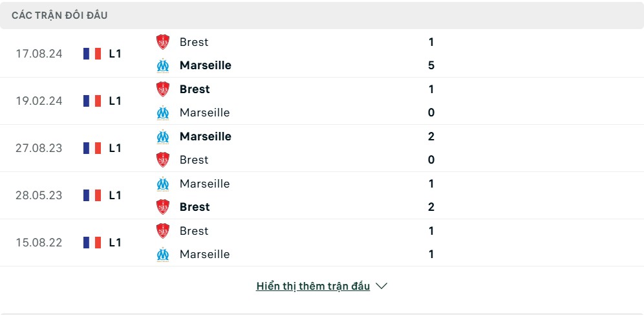Select L1 league label of 28.05.23 match
Image resolution: width=644 pixels, height=315 pixels.
point(115,195)
